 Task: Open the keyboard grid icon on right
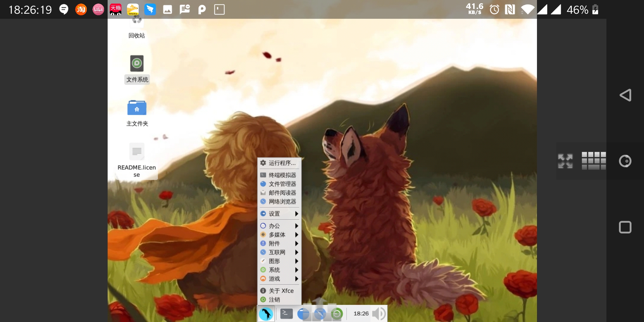pos(594,161)
